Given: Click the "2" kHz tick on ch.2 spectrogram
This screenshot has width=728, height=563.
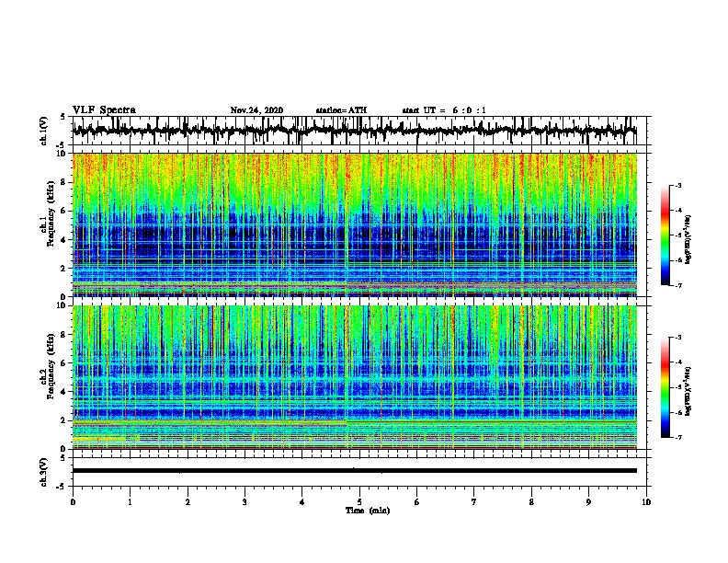Looking at the screenshot, I should pos(64,420).
